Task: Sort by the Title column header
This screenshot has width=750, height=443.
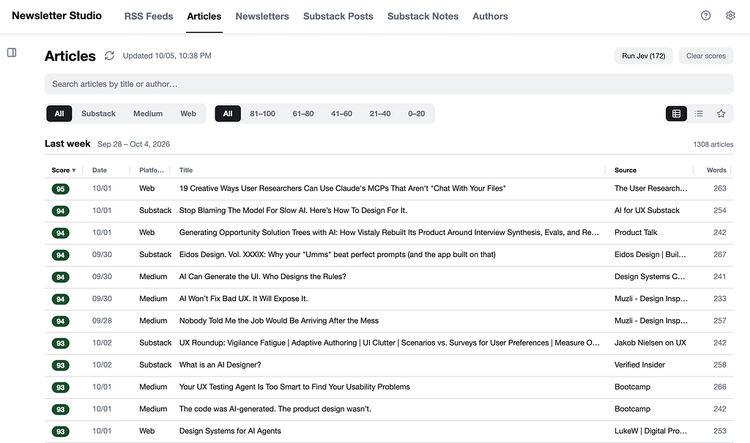Action: tap(186, 170)
